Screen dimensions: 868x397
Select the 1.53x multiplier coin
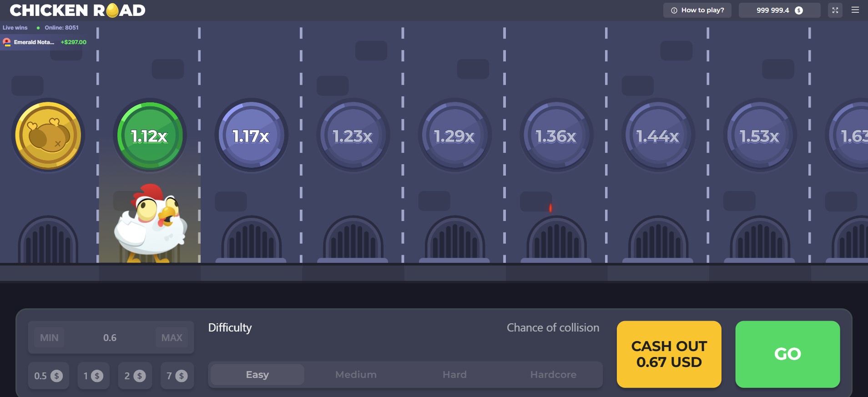click(x=760, y=135)
